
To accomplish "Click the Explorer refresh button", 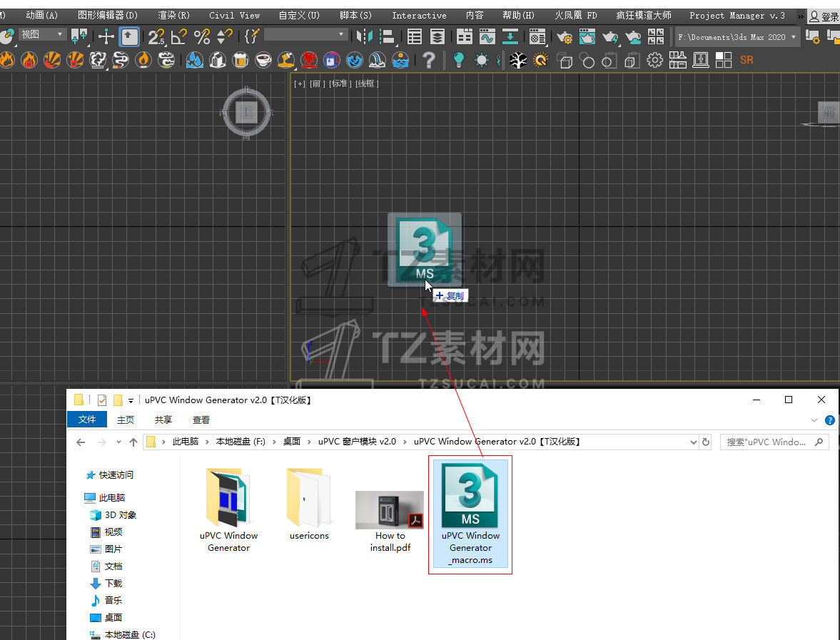I will 706,442.
